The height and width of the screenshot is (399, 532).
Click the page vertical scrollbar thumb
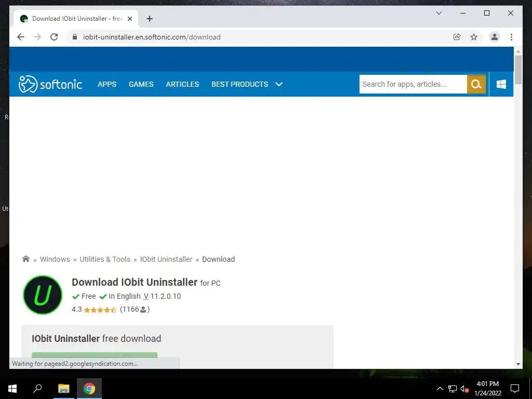pyautogui.click(x=518, y=70)
